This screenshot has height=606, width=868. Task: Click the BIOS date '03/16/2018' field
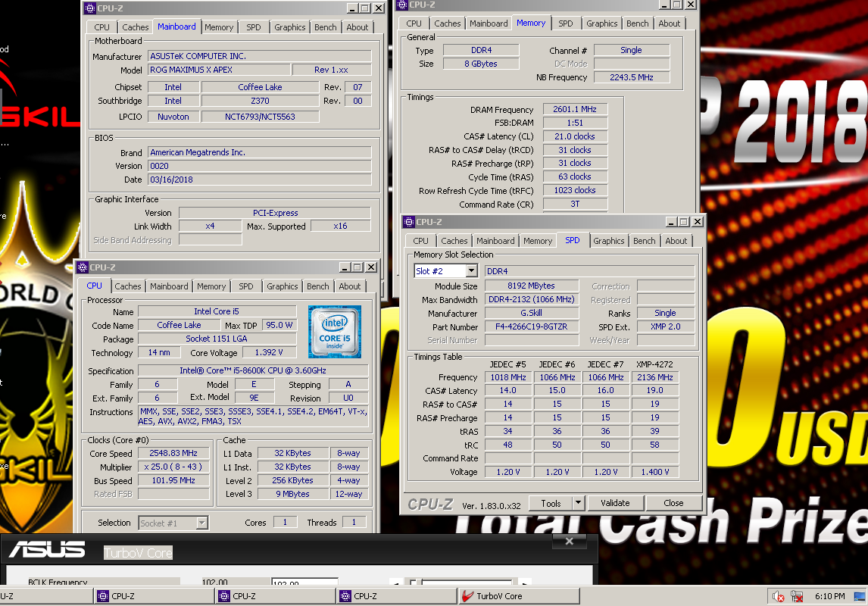pos(260,180)
